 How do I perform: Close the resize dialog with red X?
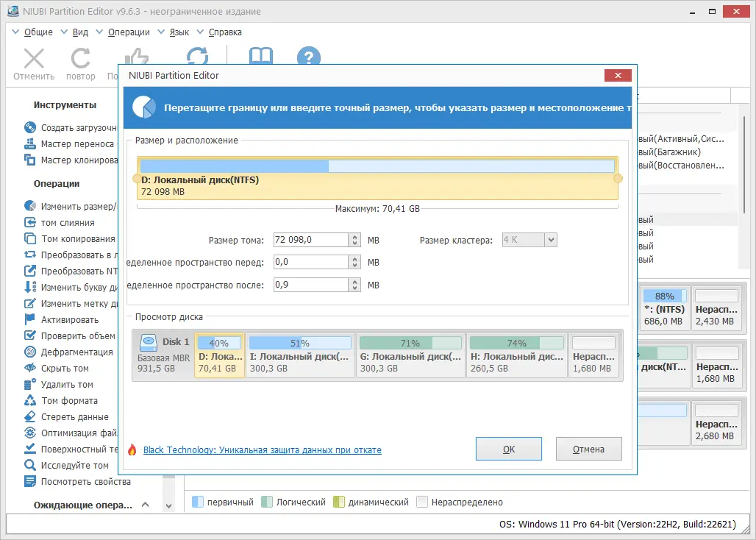tap(618, 75)
